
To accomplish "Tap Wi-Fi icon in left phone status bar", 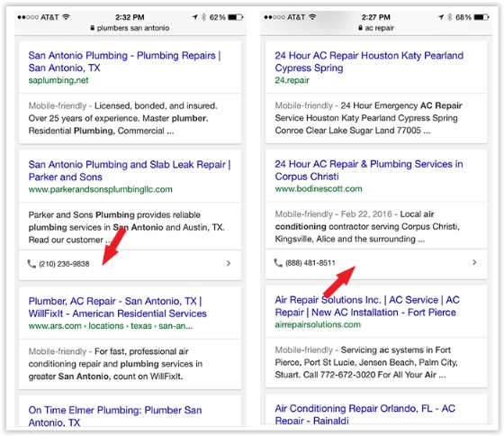I will (66, 17).
